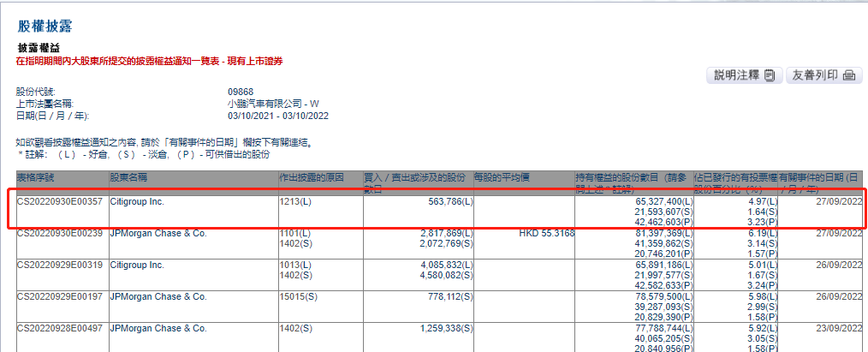
Task: Click the company name 小鵬汽車有限公司 - W
Action: (x=273, y=104)
